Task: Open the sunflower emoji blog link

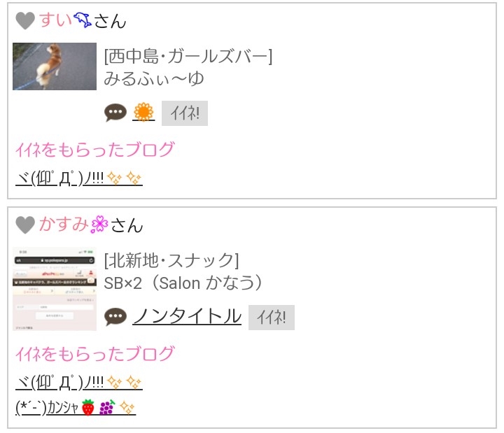Action: tap(143, 112)
